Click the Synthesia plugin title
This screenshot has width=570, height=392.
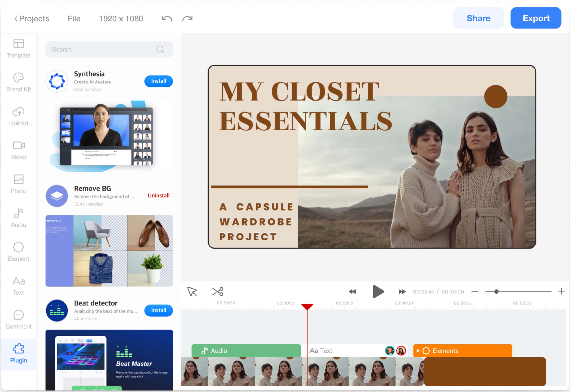coord(89,74)
